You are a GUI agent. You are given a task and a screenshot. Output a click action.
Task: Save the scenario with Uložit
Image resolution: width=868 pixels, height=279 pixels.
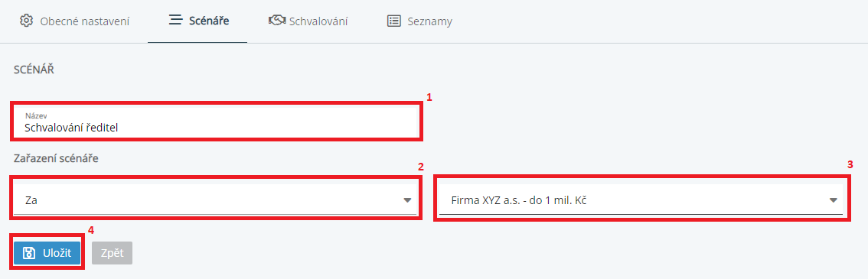47,253
